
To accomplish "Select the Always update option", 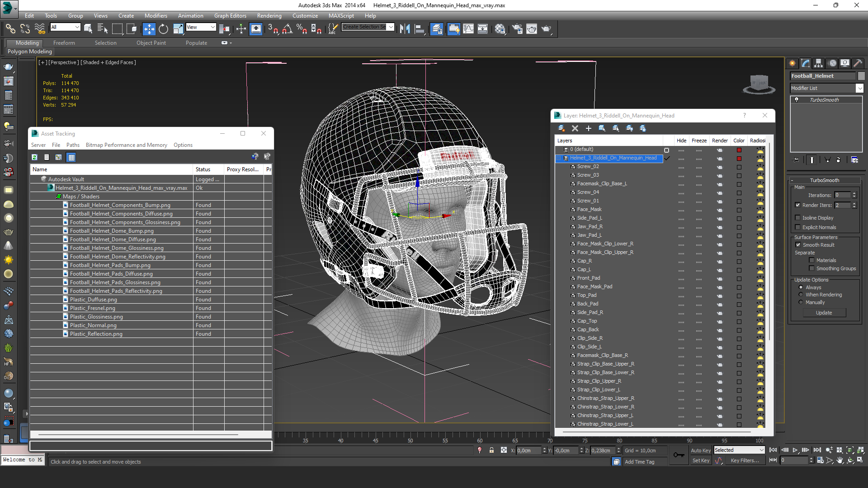I will point(801,287).
